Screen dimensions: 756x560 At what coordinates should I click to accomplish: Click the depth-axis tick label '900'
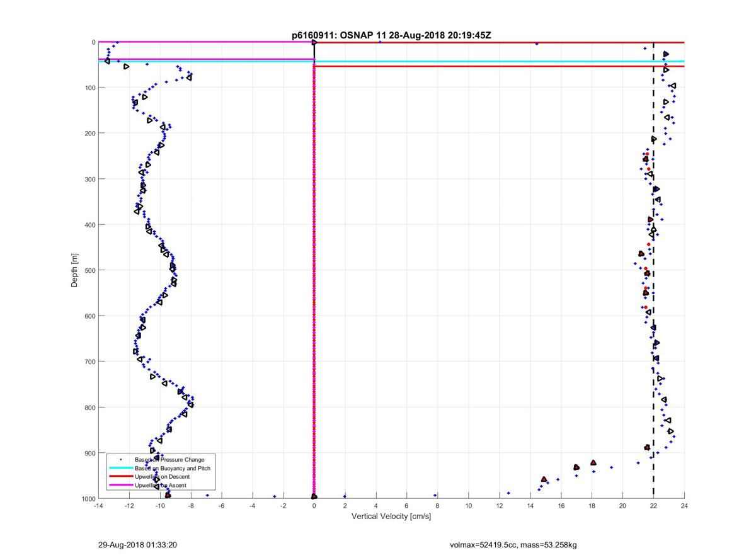pos(89,453)
